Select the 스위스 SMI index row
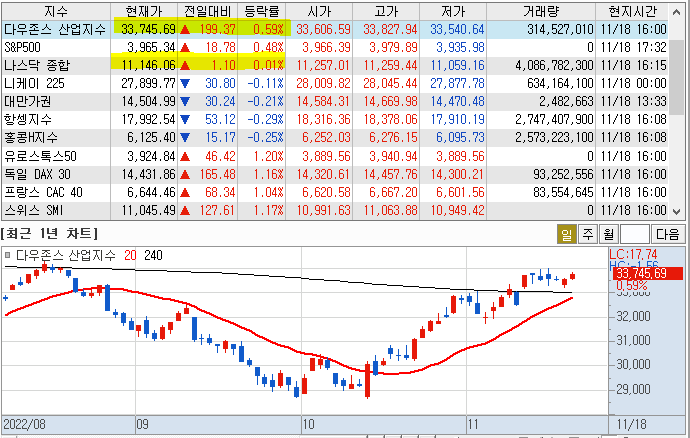 click(335, 210)
